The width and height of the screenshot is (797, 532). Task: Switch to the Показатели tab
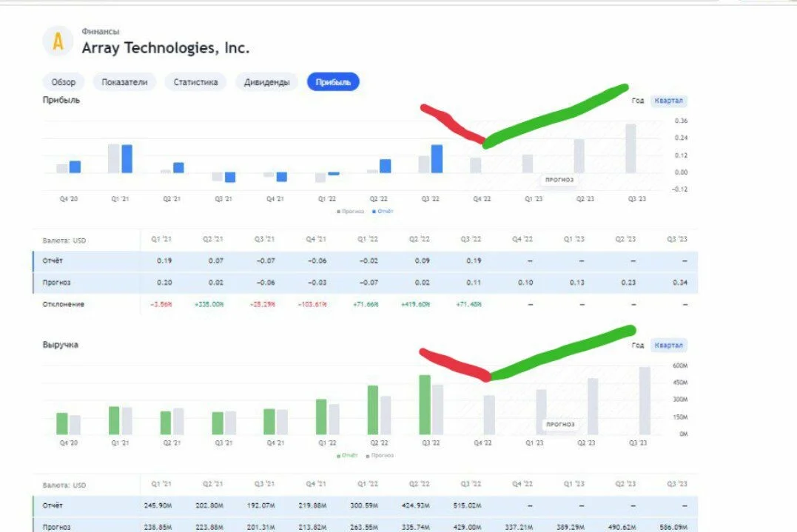click(124, 82)
